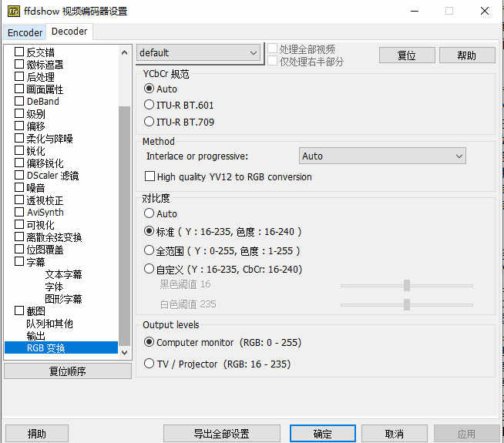Enable the 徽标遮罩 filter checkbox
The height and width of the screenshot is (443, 504).
19,64
